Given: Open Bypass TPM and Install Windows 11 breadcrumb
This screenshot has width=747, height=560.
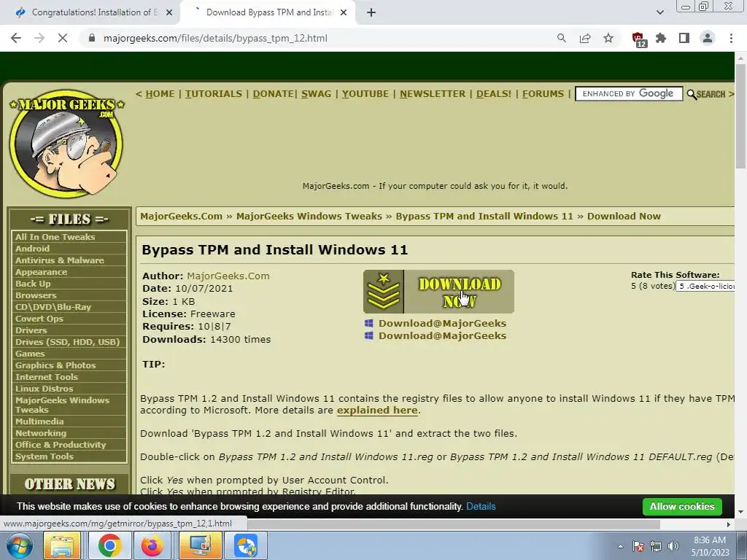Looking at the screenshot, I should (484, 216).
